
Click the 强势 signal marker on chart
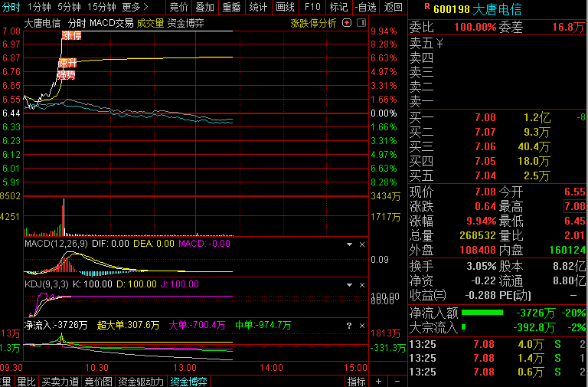[66, 75]
